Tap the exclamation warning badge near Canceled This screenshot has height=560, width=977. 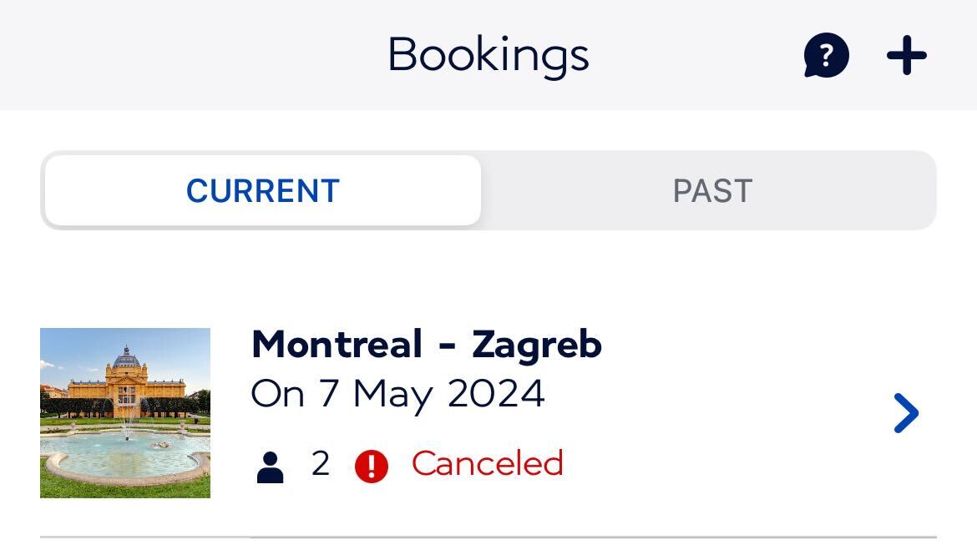(x=372, y=465)
